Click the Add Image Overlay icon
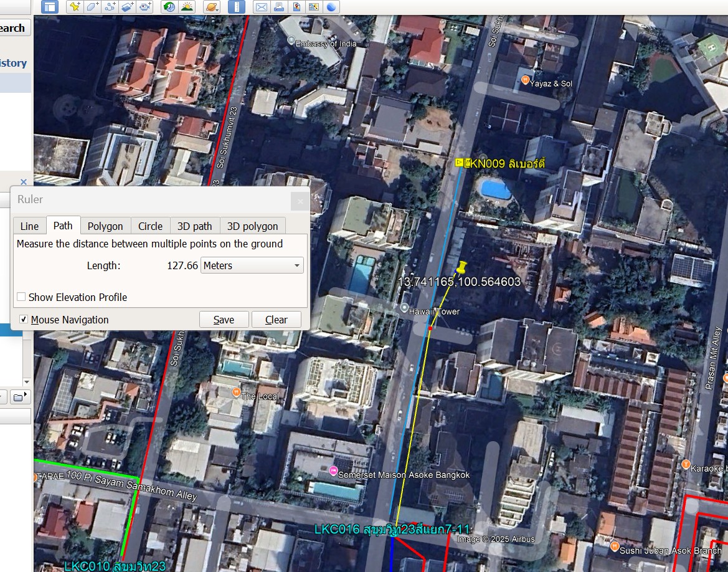This screenshot has height=572, width=728. click(x=128, y=7)
